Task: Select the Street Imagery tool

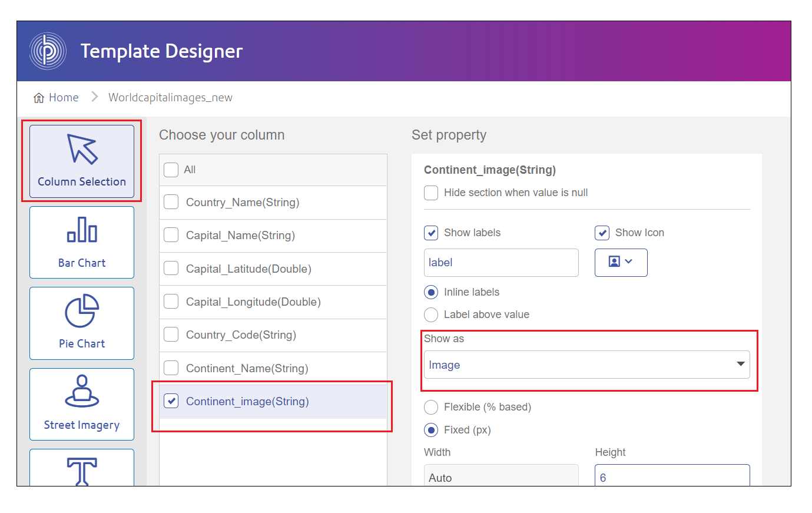Action: coord(82,404)
